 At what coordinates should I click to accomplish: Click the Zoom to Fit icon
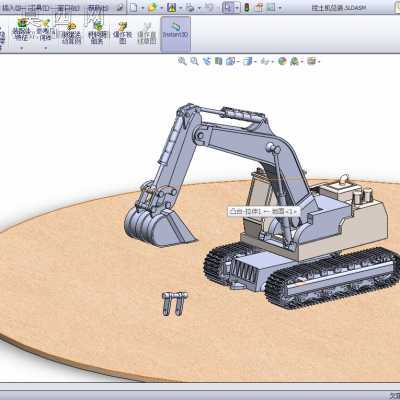(x=182, y=61)
